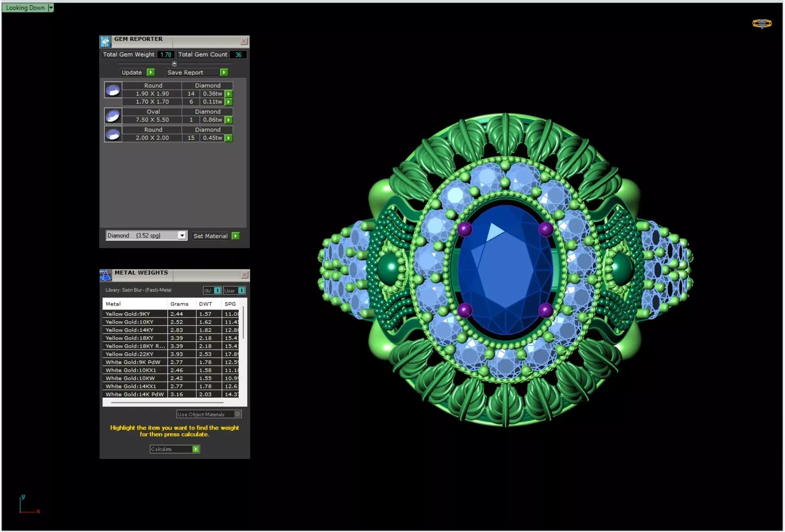Click arrow for 1.90 X 1.90 diamonds
The image size is (785, 532).
pos(228,94)
